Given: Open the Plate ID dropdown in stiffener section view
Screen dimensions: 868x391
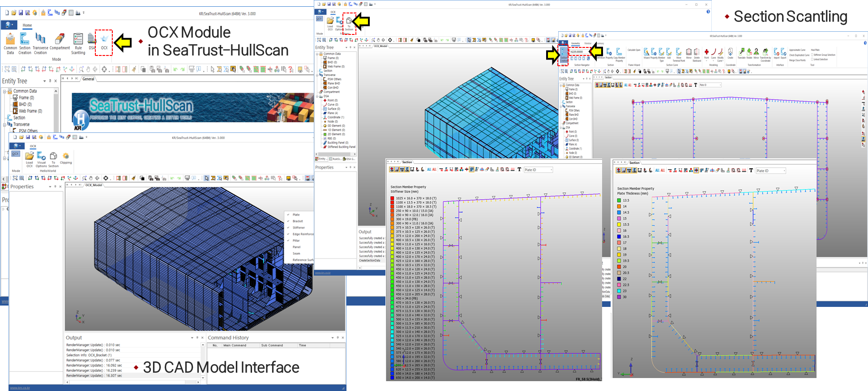Looking at the screenshot, I should click(539, 170).
